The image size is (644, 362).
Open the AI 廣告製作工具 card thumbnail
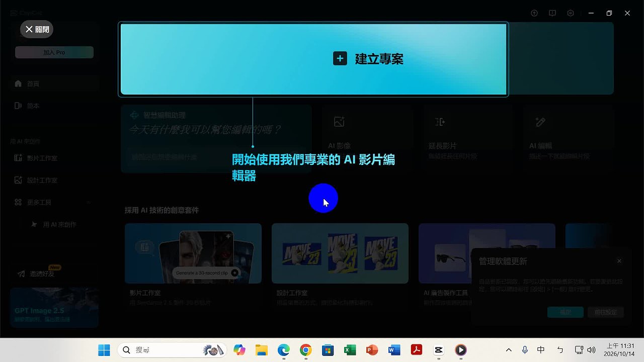click(x=487, y=253)
